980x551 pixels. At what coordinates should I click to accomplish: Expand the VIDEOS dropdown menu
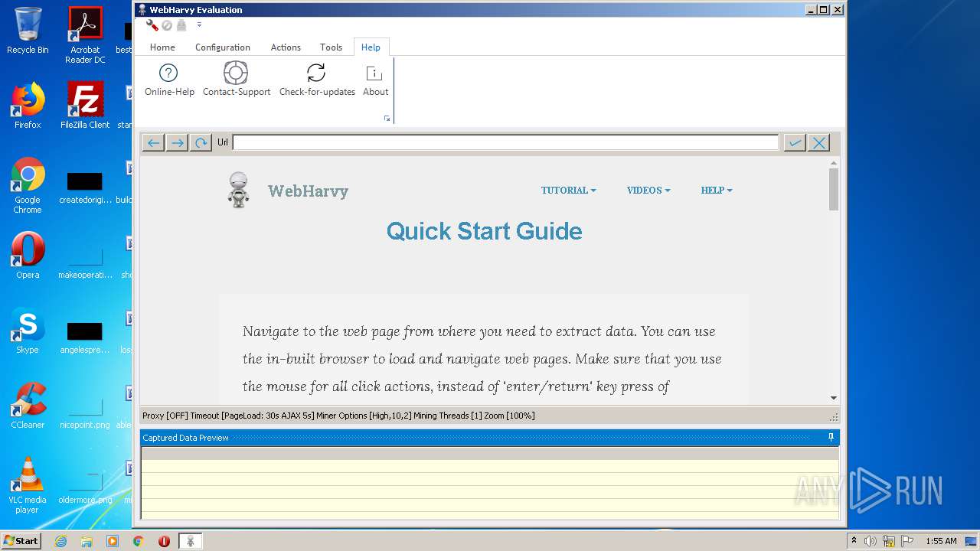[648, 191]
